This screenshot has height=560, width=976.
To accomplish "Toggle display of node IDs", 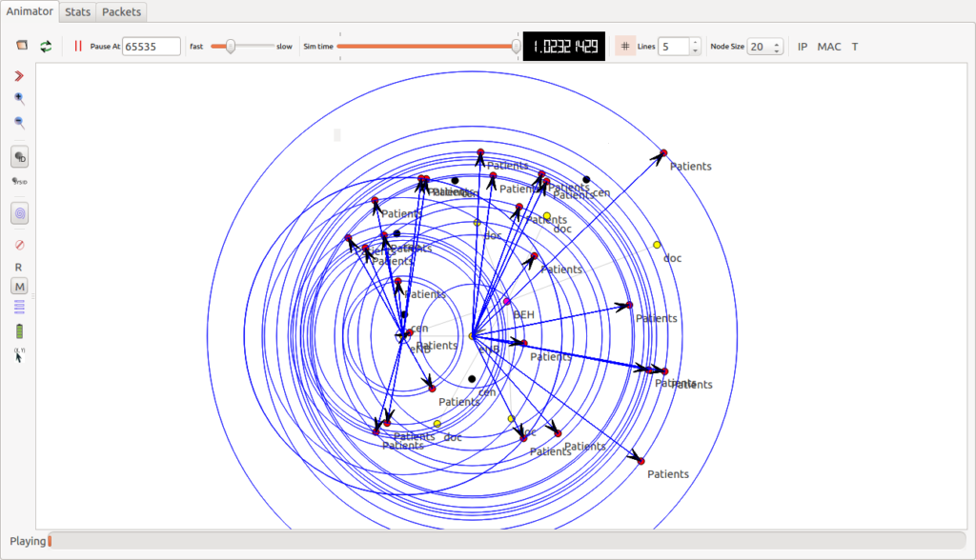I will click(x=19, y=156).
